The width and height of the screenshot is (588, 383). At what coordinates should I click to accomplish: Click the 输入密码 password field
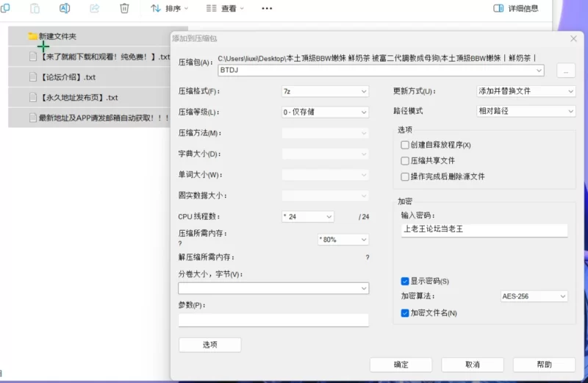coord(484,229)
